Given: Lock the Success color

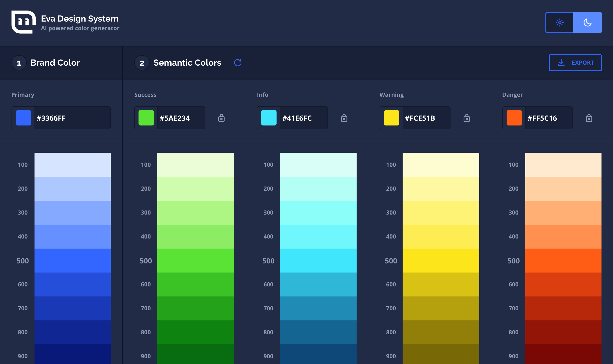Looking at the screenshot, I should pyautogui.click(x=221, y=118).
